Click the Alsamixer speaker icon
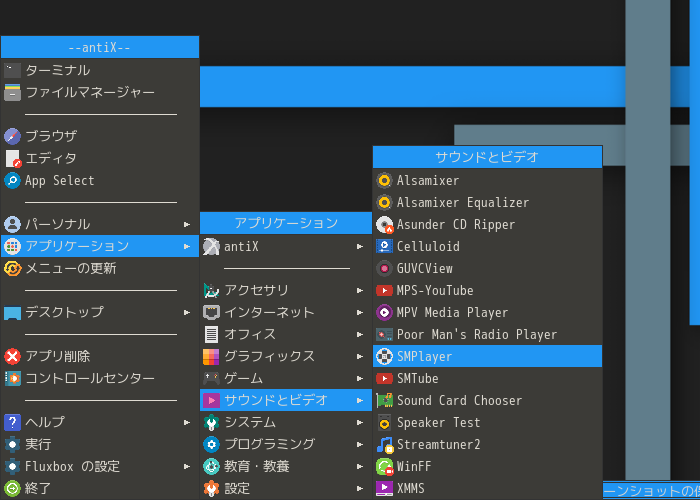The height and width of the screenshot is (500, 700). 384,180
